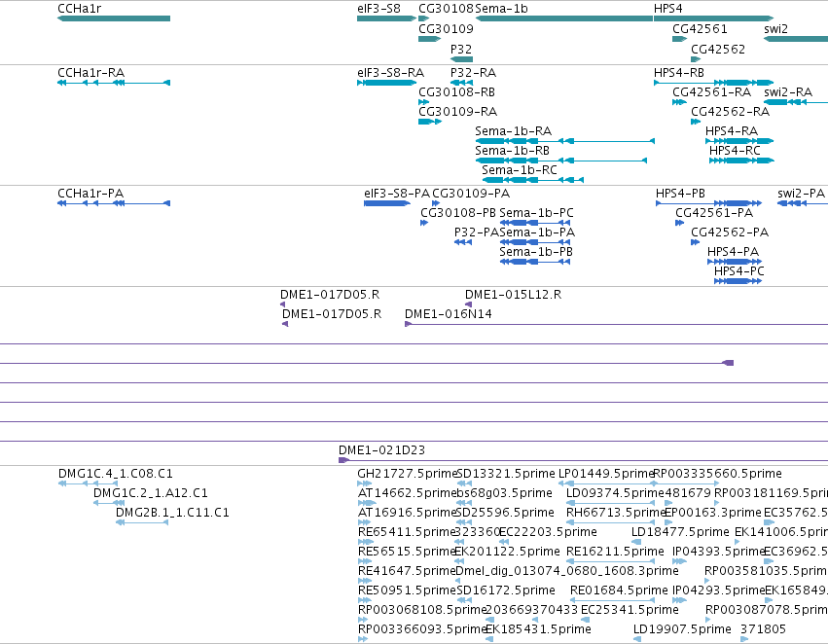Image resolution: width=828 pixels, height=644 pixels.
Task: Click the CG42562-RA transcript label
Action: coord(731,112)
